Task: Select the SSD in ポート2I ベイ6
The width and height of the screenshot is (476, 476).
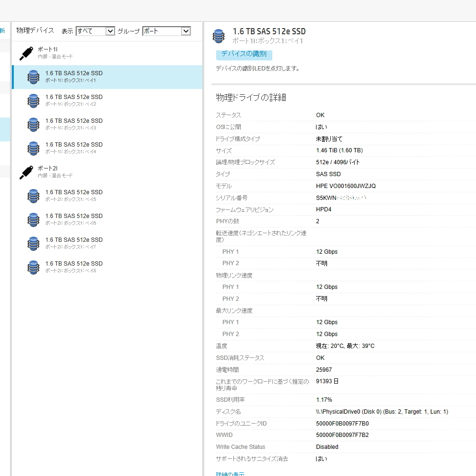Action: pyautogui.click(x=74, y=219)
